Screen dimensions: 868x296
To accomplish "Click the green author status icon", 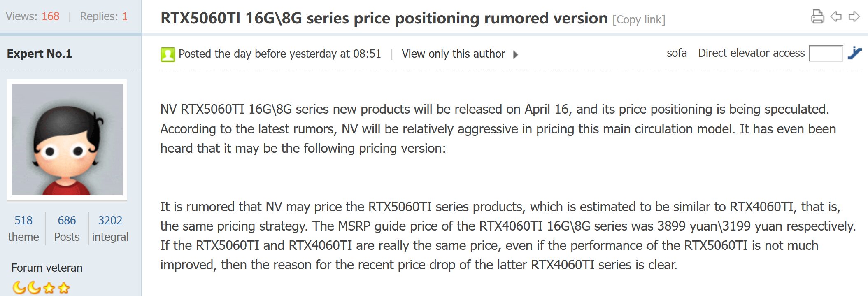I will [168, 54].
